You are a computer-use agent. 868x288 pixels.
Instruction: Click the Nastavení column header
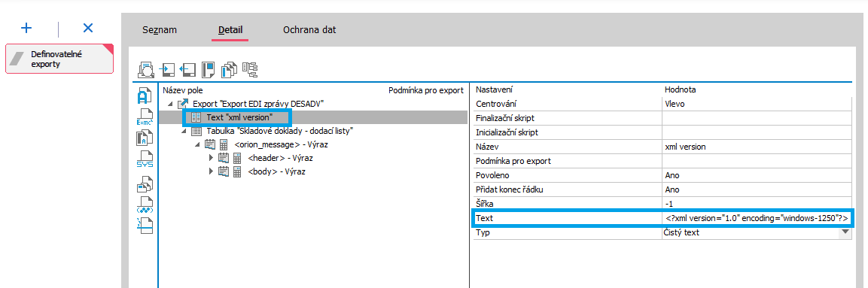[x=495, y=89]
